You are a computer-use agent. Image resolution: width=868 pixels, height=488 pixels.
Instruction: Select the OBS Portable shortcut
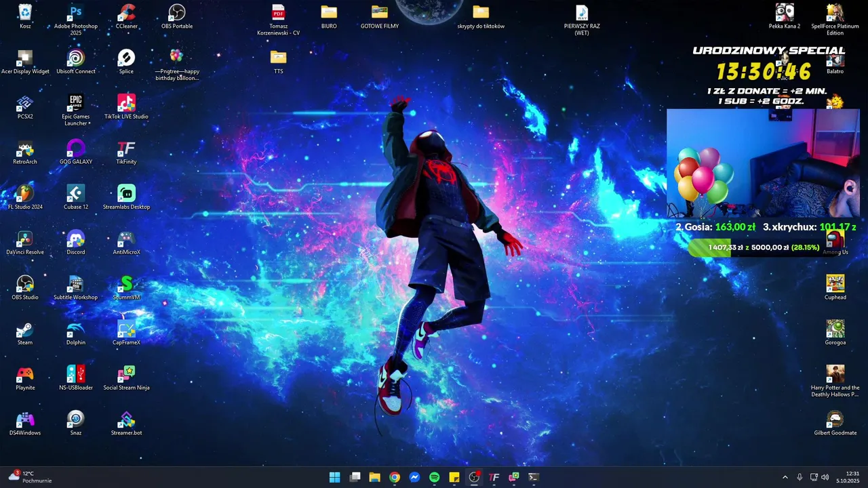(177, 17)
